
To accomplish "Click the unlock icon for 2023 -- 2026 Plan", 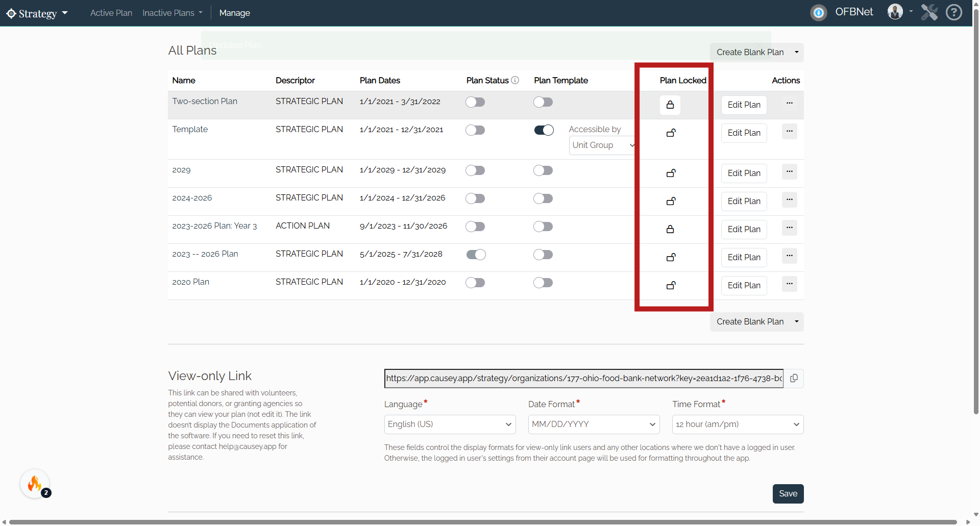I will [x=671, y=258].
